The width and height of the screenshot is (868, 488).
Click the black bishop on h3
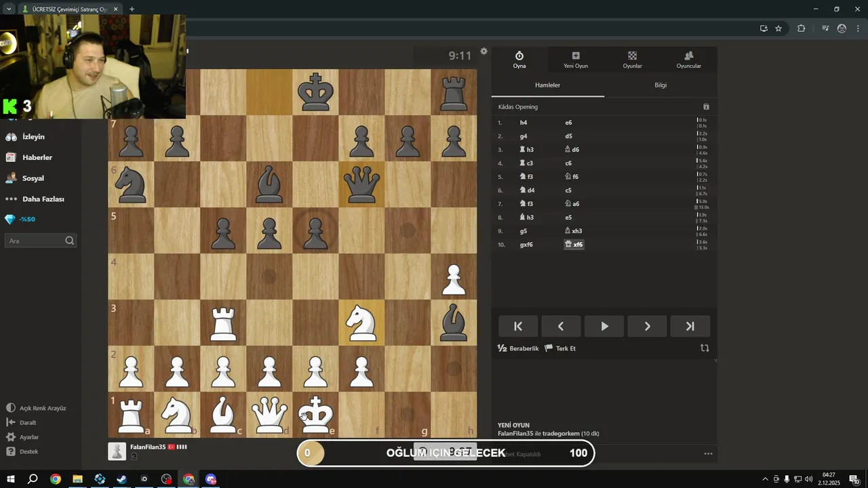click(454, 323)
